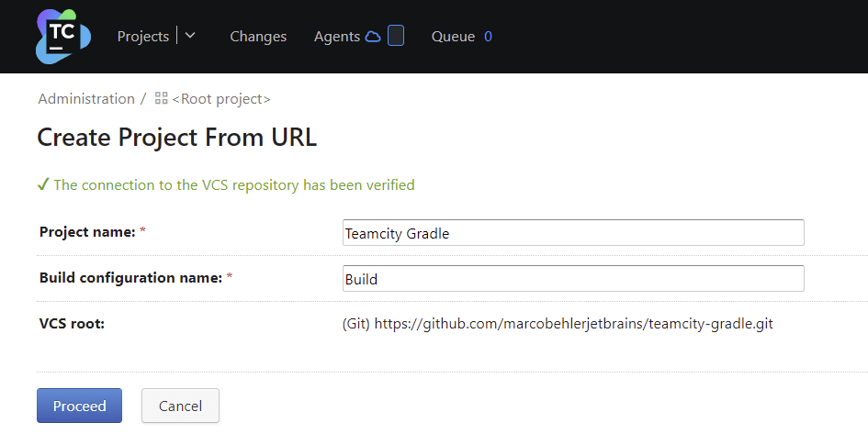
Task: Open the Projects page
Action: point(142,37)
